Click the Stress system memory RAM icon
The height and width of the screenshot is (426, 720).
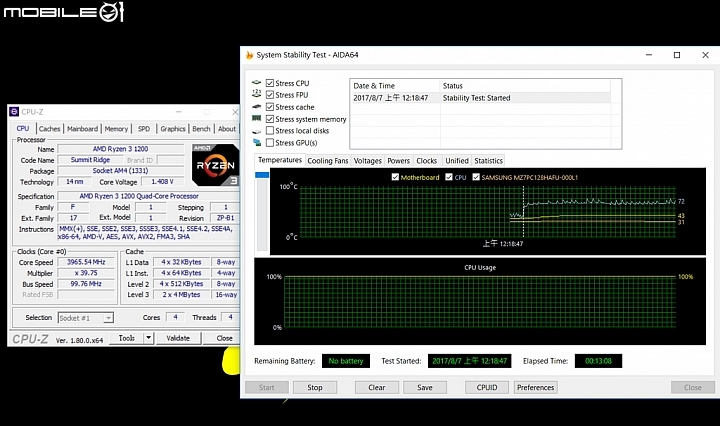(x=257, y=118)
